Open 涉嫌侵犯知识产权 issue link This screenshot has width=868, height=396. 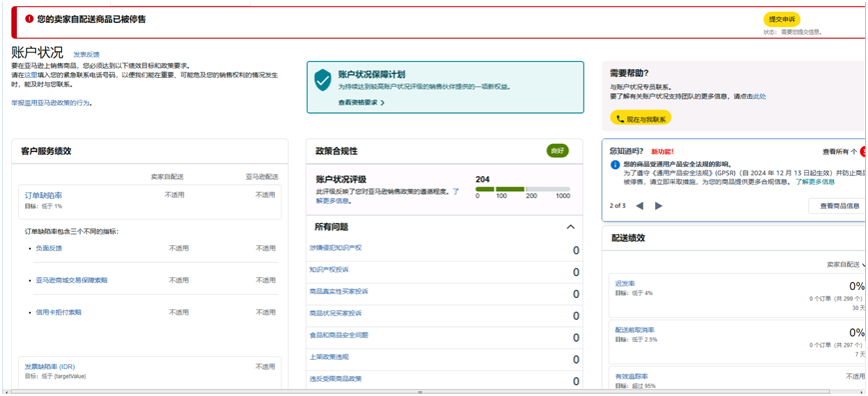coord(336,248)
